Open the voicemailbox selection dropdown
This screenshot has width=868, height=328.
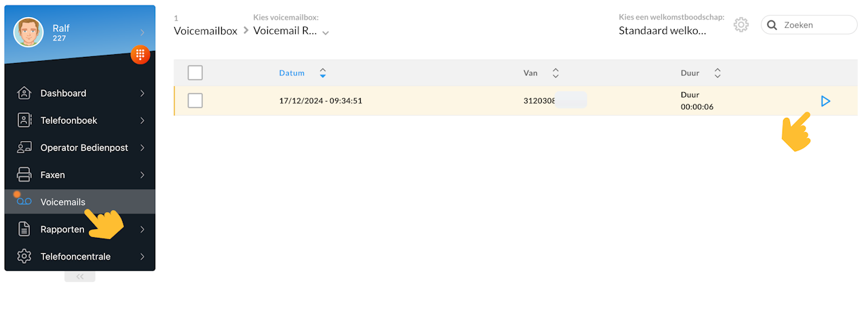click(291, 30)
